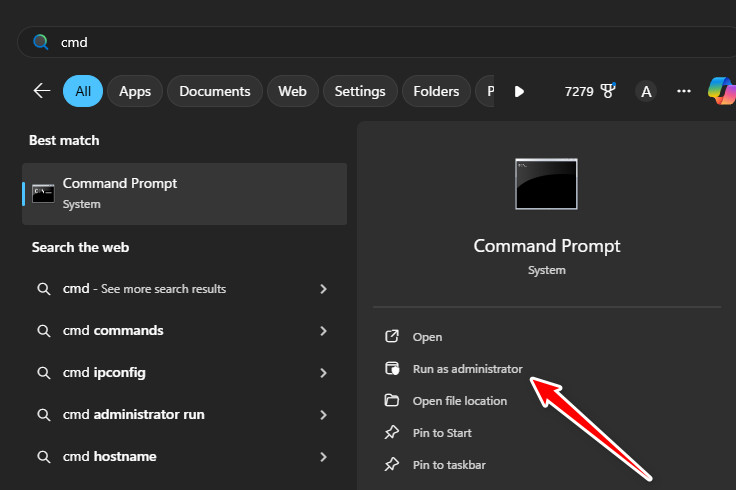Expand the cmd hostname suggestion chevron

tap(323, 457)
